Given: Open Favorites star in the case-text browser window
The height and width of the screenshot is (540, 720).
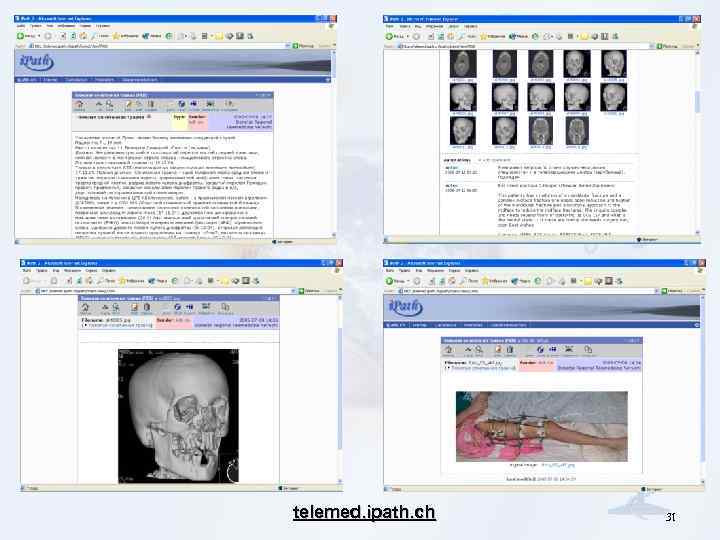Looking at the screenshot, I should (x=116, y=36).
